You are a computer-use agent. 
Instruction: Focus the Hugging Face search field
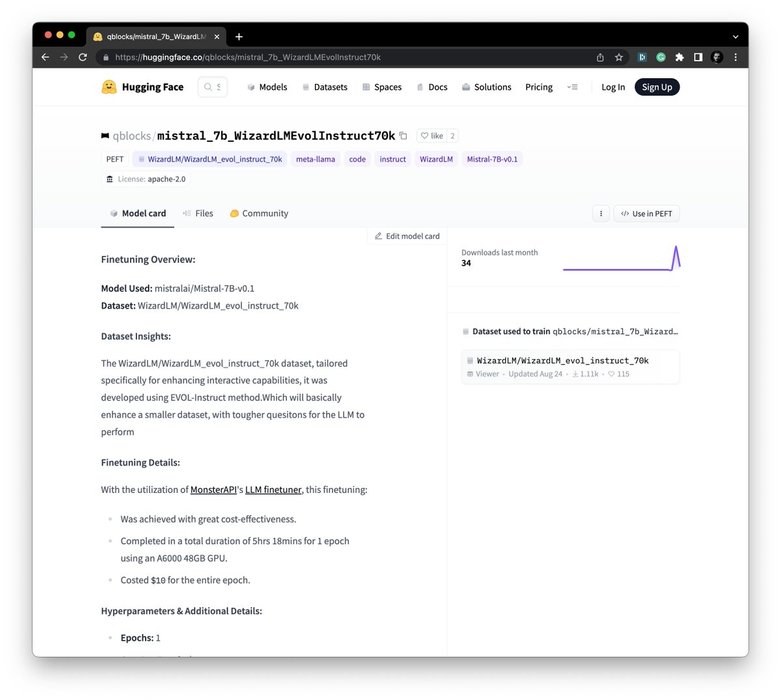click(213, 87)
